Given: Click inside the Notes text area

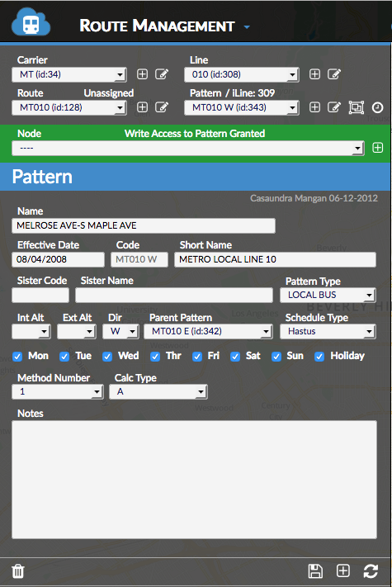Looking at the screenshot, I should (x=194, y=480).
